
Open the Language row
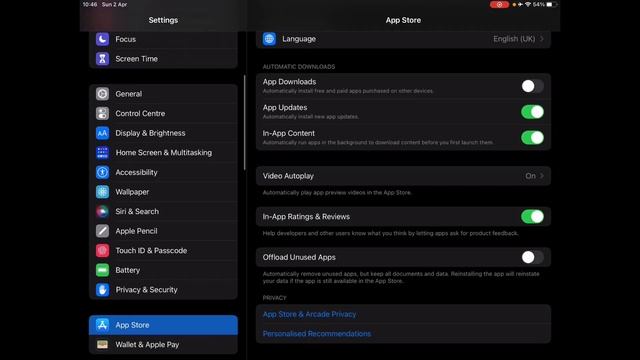tap(403, 39)
